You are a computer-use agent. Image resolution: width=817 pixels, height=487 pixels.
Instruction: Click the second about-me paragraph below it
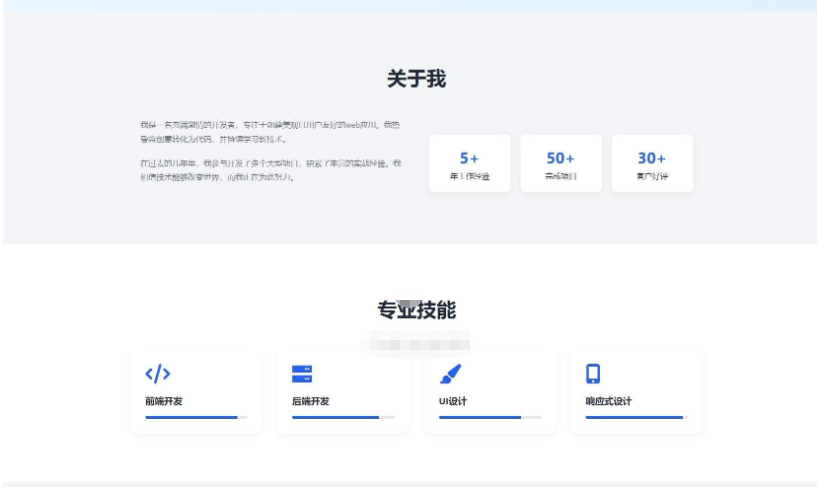270,170
